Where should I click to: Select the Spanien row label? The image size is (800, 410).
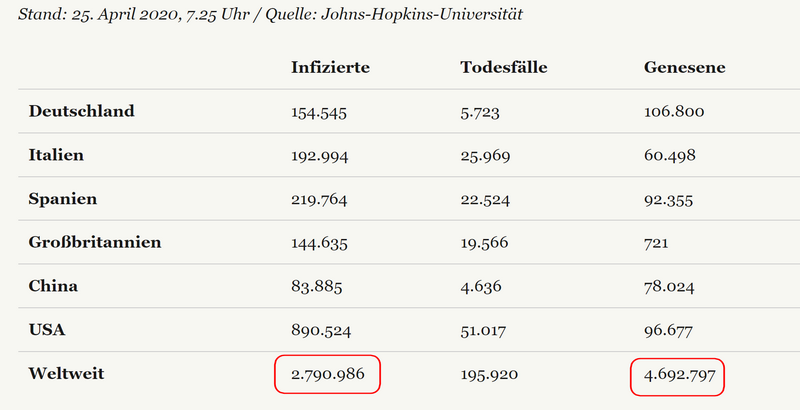[x=63, y=199]
